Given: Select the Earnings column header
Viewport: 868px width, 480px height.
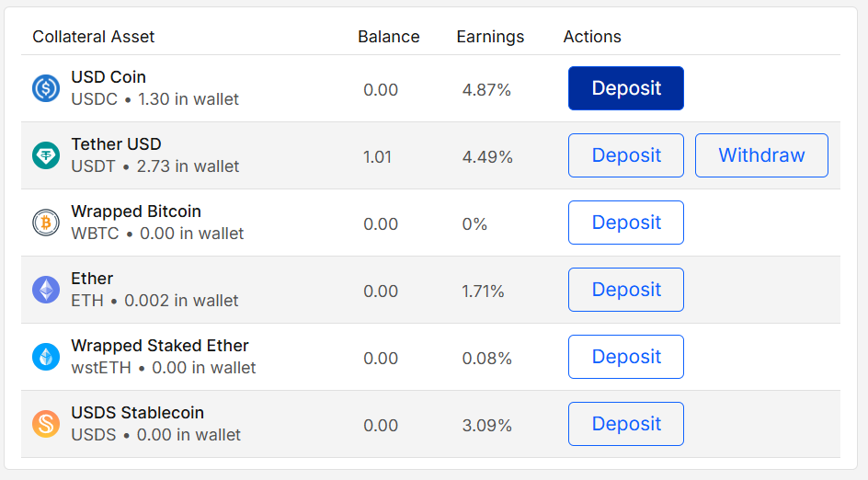Looking at the screenshot, I should (x=490, y=37).
